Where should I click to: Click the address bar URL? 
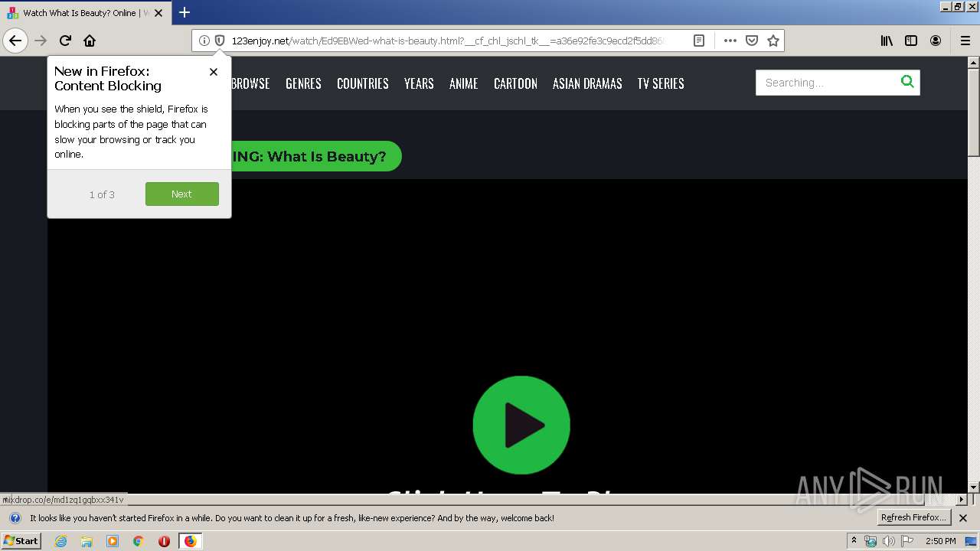(448, 41)
